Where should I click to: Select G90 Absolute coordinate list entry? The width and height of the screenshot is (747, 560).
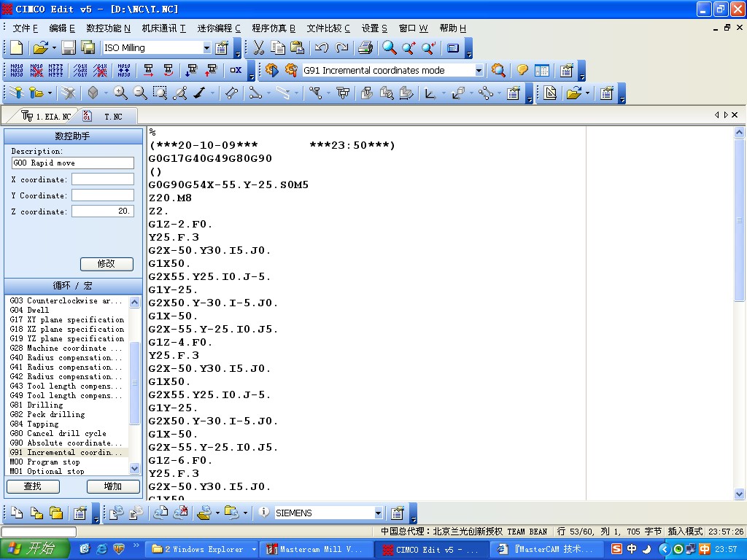tap(66, 443)
